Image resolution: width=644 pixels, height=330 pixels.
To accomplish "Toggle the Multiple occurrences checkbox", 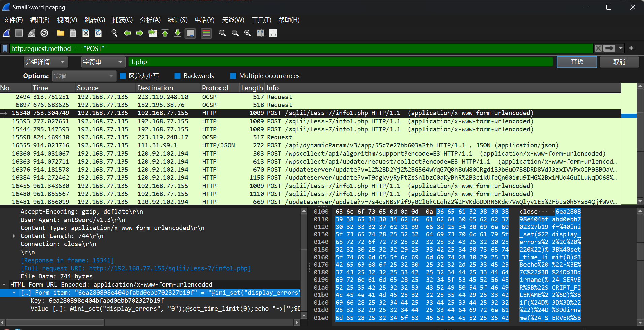I will coord(233,76).
